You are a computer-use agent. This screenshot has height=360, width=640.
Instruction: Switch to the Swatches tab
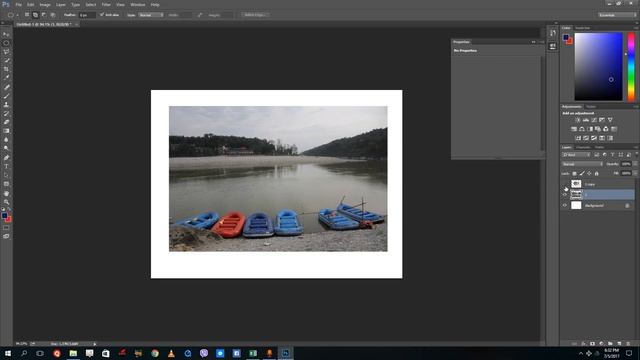tap(582, 28)
